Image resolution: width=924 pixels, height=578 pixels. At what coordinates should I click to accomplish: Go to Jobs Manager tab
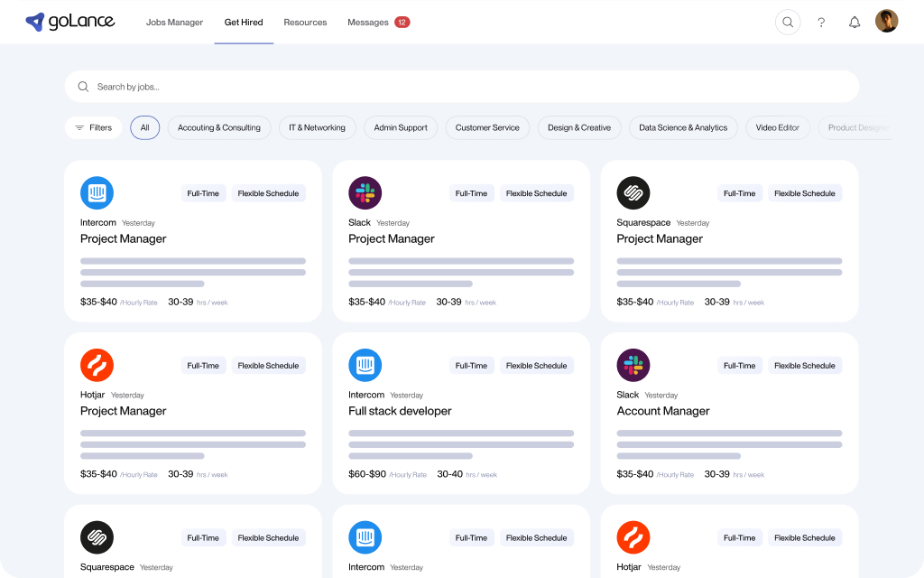pos(174,23)
